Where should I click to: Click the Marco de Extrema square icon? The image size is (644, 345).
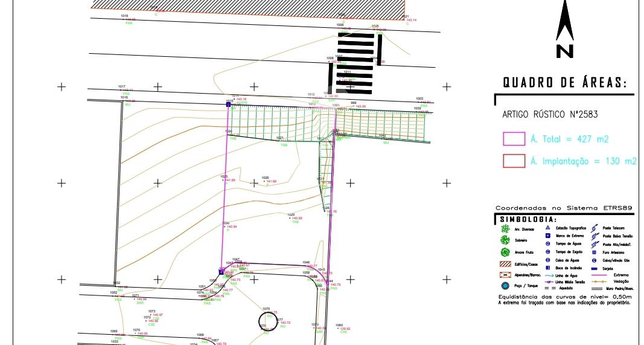[x=548, y=236]
